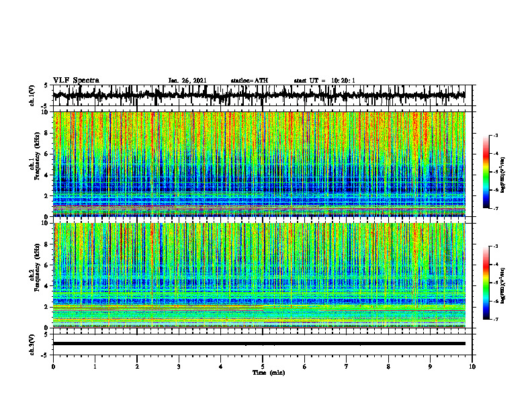Click time axis tick label 2
The image size is (532, 411).
pos(137,367)
